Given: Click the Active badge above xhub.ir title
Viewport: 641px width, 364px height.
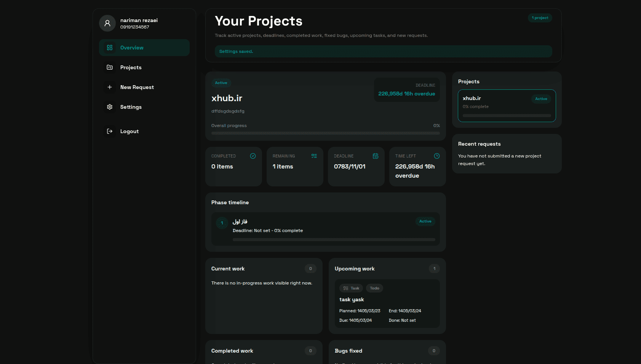Looking at the screenshot, I should click(x=221, y=83).
